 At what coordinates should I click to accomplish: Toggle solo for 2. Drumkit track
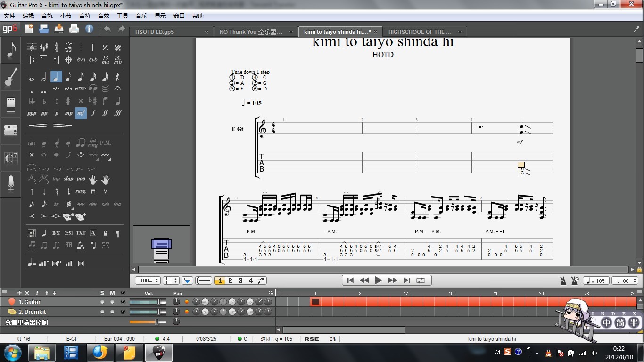coord(102,312)
